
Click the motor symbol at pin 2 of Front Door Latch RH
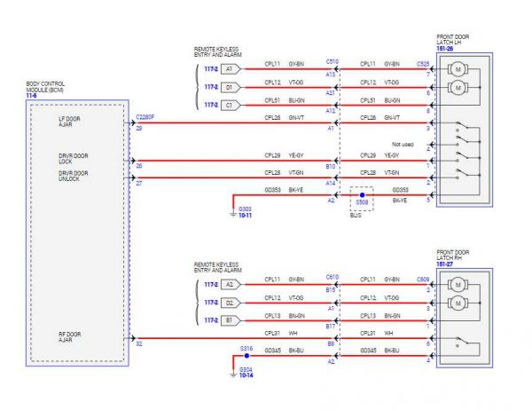[x=458, y=285]
